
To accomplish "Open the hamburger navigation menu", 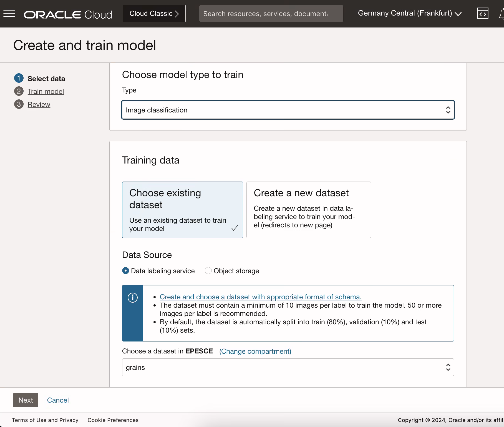I will 9,13.
